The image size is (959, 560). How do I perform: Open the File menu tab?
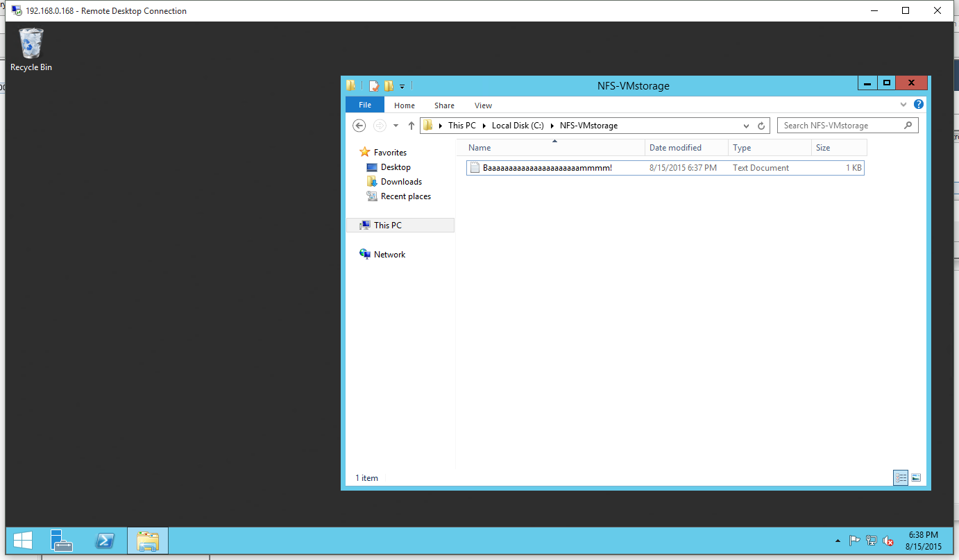[x=364, y=105]
